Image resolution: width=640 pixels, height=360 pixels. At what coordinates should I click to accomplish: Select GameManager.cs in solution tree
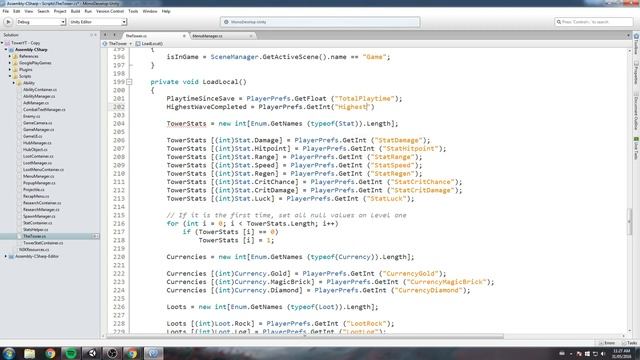[39, 130]
